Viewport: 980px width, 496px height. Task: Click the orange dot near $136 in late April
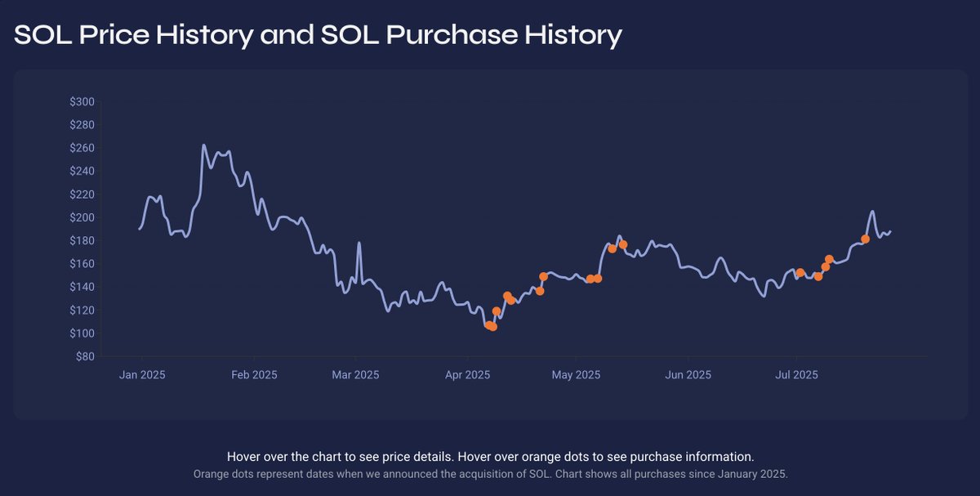click(540, 291)
